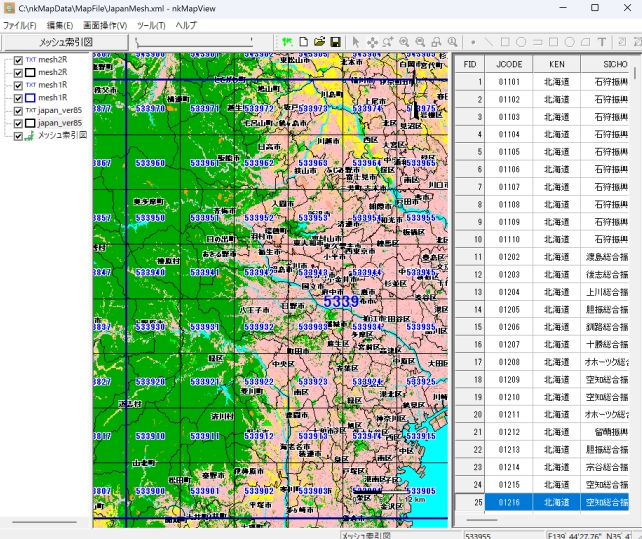Hide the mesh1R TXT label layer
Screen dimensions: 642x539
pyautogui.click(x=18, y=85)
